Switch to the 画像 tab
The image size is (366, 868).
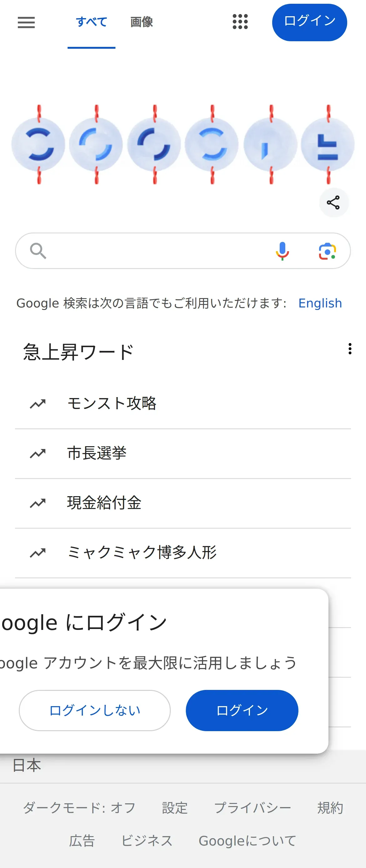[142, 22]
